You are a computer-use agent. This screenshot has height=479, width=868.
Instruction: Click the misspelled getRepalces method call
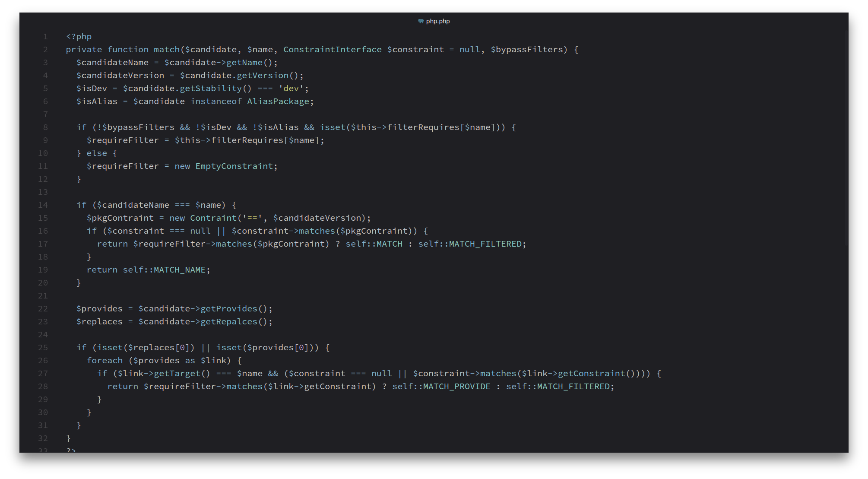tap(229, 322)
